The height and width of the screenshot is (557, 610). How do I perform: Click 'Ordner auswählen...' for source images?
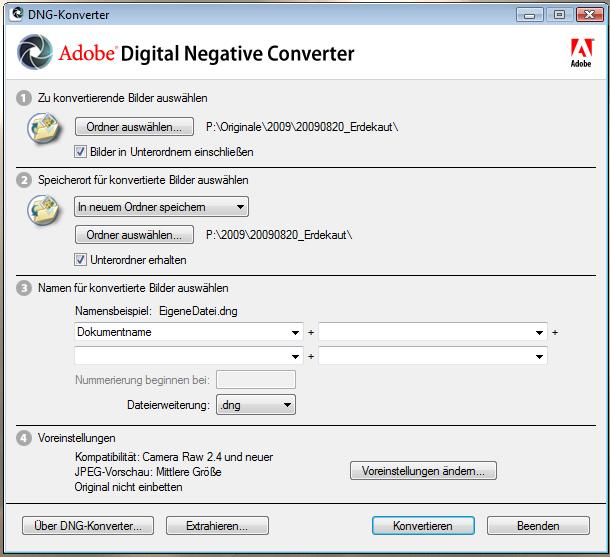pyautogui.click(x=134, y=127)
